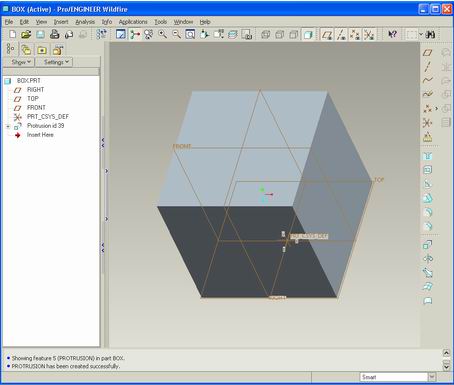The image size is (454, 385).
Task: Open the Show dropdown in model tree
Action: (21, 62)
